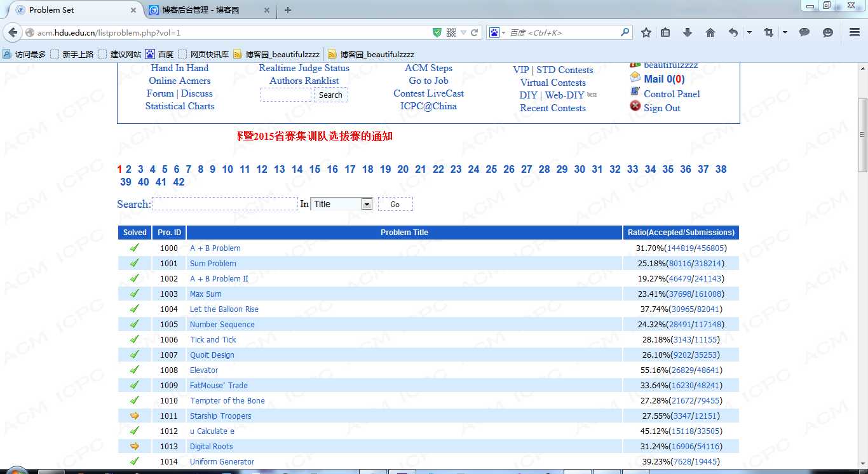Click the Mail envelope icon
This screenshot has width=868, height=474.
click(635, 78)
